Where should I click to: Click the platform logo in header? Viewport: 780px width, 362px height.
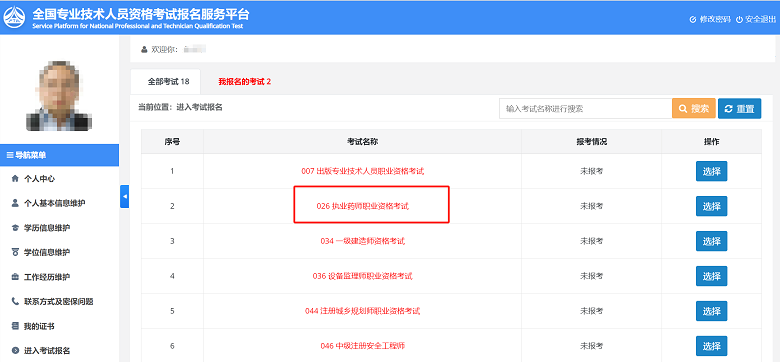tap(15, 17)
